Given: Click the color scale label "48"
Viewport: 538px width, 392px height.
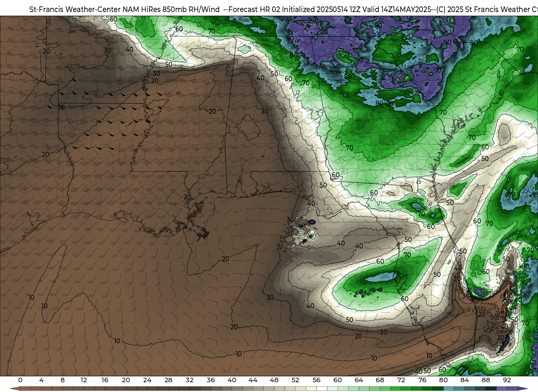Looking at the screenshot, I should coord(274,380).
